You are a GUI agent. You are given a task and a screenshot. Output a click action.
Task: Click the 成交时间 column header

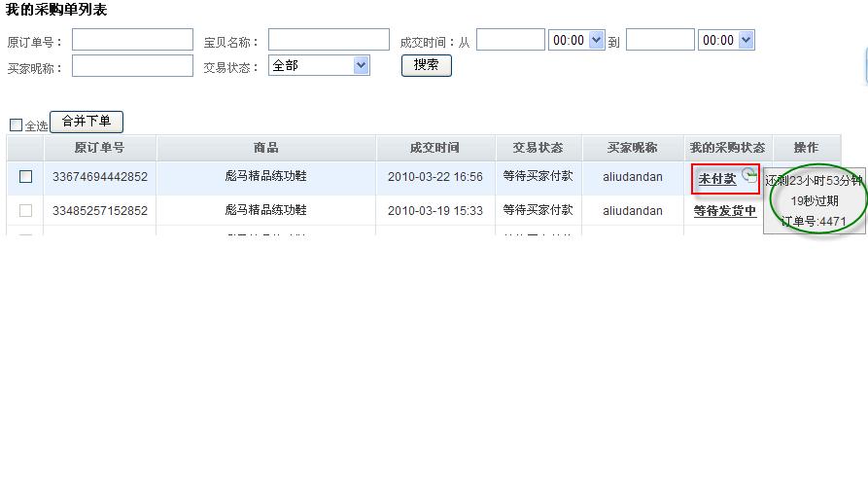point(434,148)
